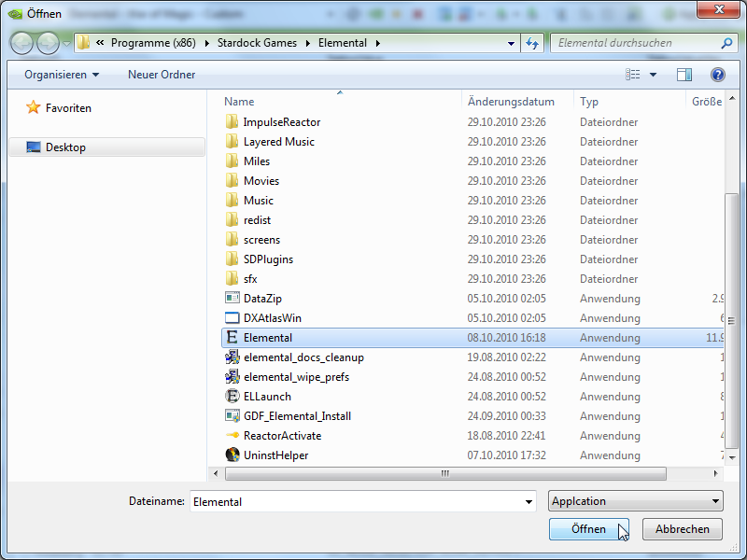Click Neuer Ordner in toolbar
The height and width of the screenshot is (560, 747).
pos(162,75)
